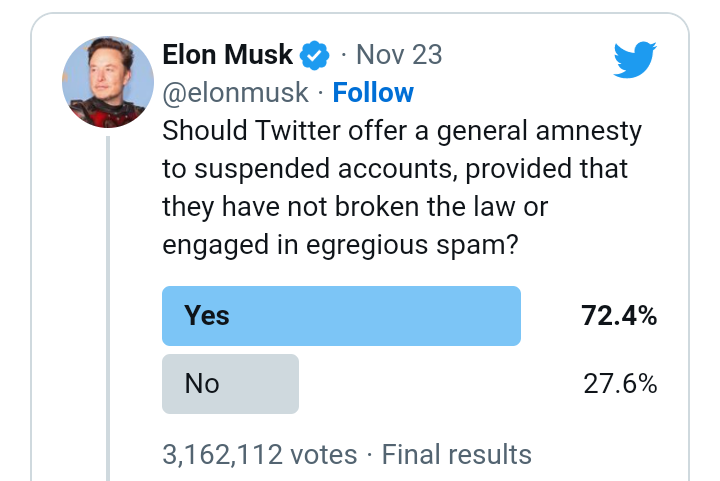Click the 3,162,112 votes count
Screen dimensions: 720x481
click(x=259, y=455)
